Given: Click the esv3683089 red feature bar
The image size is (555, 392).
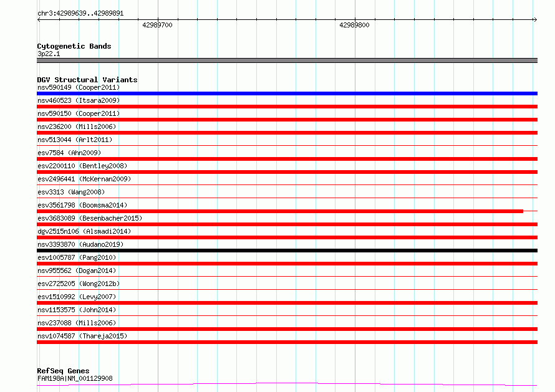Looking at the screenshot, I should [287, 224].
